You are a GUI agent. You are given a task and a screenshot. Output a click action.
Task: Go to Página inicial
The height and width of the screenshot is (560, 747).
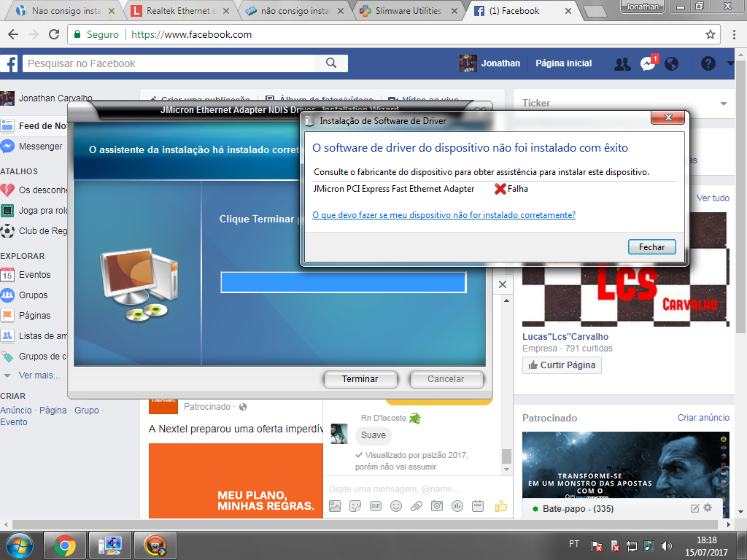pyautogui.click(x=564, y=63)
